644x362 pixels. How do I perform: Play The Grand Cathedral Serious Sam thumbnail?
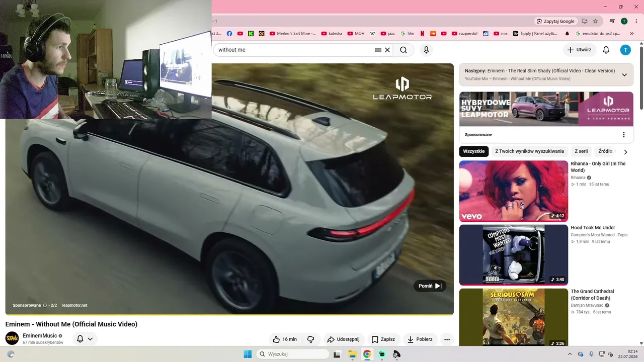(x=514, y=317)
